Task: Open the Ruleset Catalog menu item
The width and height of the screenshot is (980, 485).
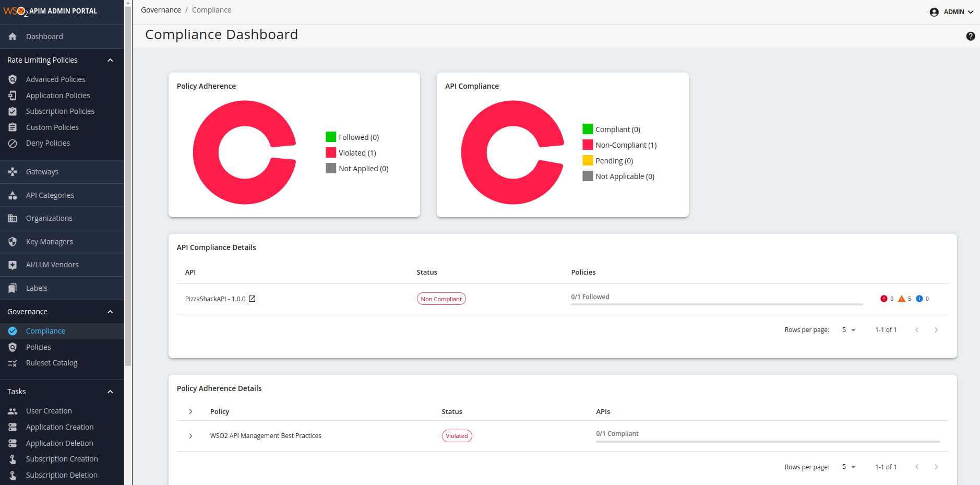Action: click(x=62, y=363)
